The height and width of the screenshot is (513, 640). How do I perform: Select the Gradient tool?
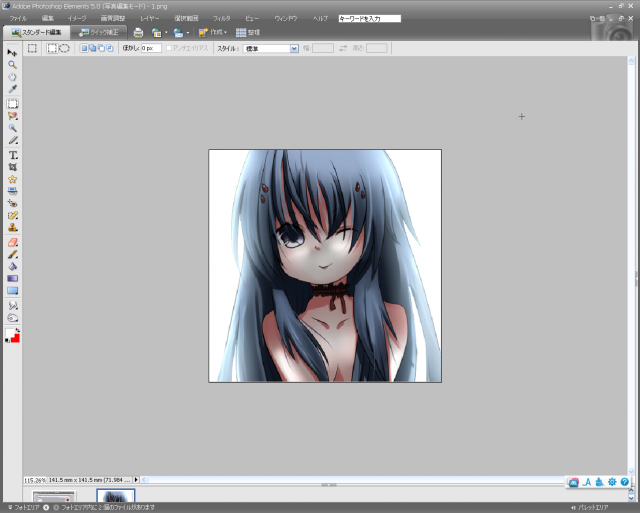13,279
